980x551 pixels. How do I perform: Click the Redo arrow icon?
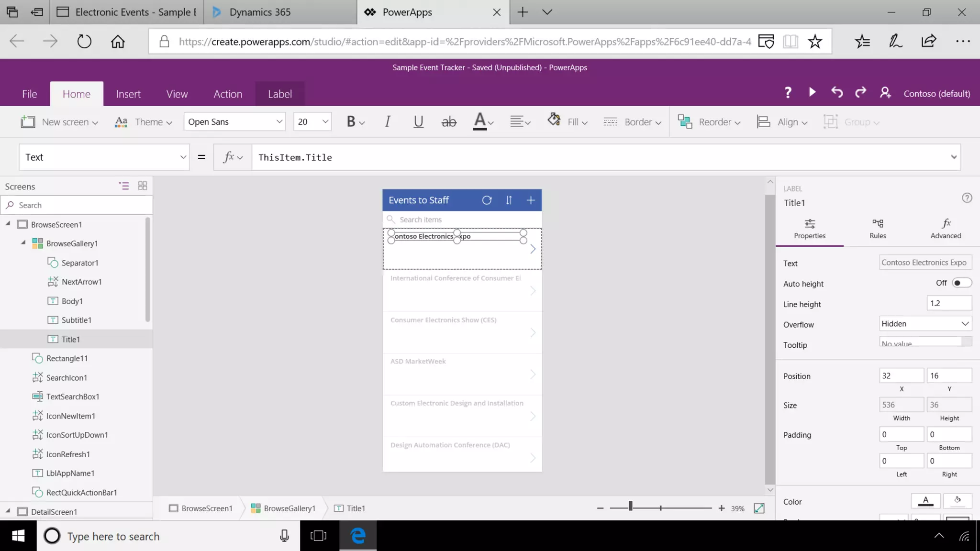pyautogui.click(x=860, y=92)
